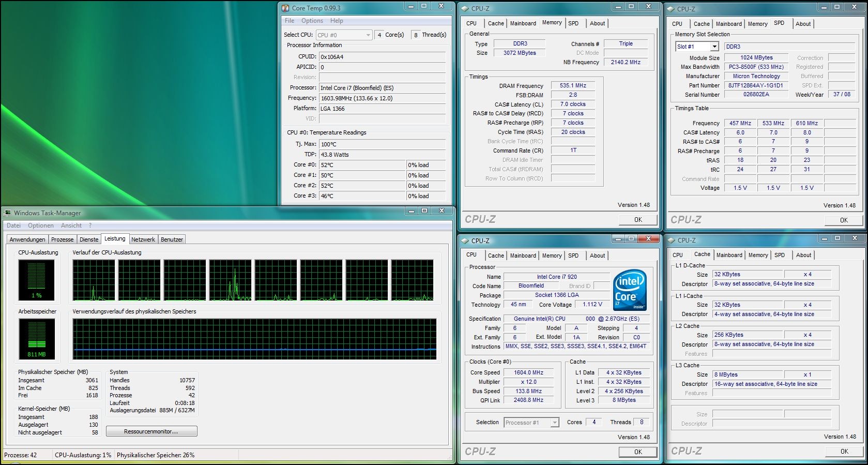Open the Datei menu in Task-Manager
The width and height of the screenshot is (868, 465).
click(14, 226)
